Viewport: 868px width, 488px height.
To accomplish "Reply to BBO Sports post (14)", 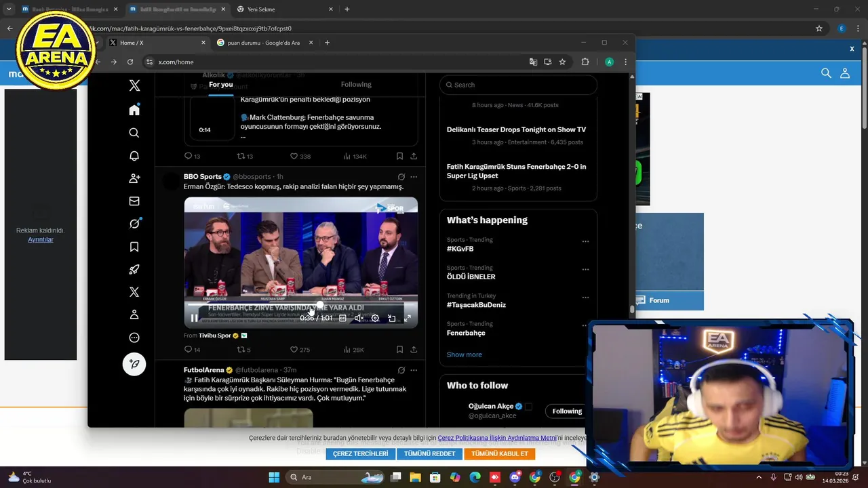I will tap(192, 350).
